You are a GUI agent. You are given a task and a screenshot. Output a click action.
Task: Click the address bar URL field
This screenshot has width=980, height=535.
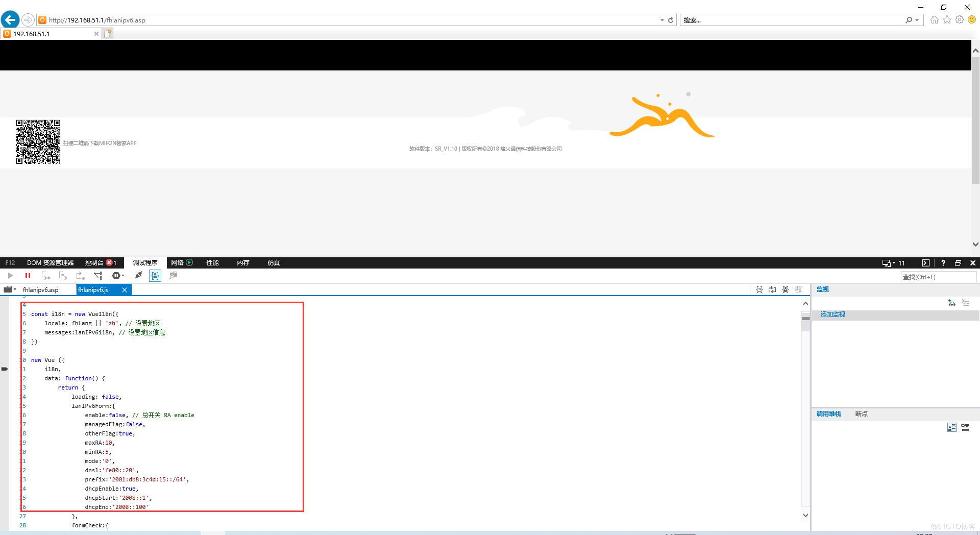pos(347,20)
